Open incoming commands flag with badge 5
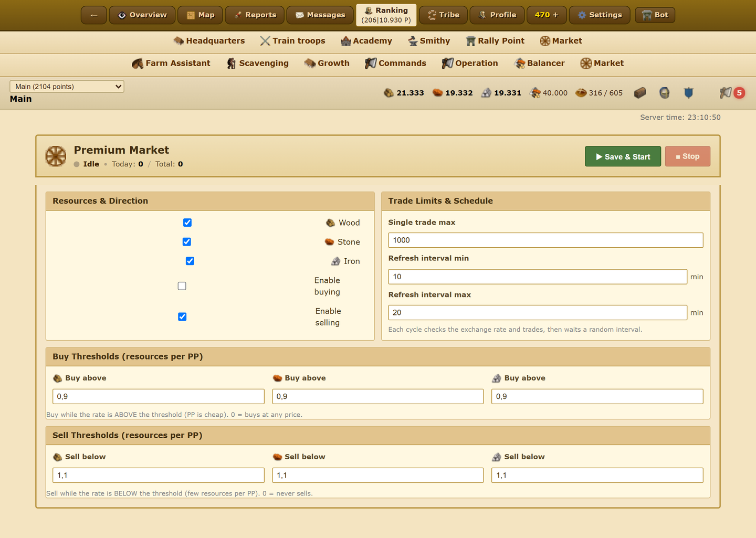Image resolution: width=756 pixels, height=538 pixels. point(732,93)
